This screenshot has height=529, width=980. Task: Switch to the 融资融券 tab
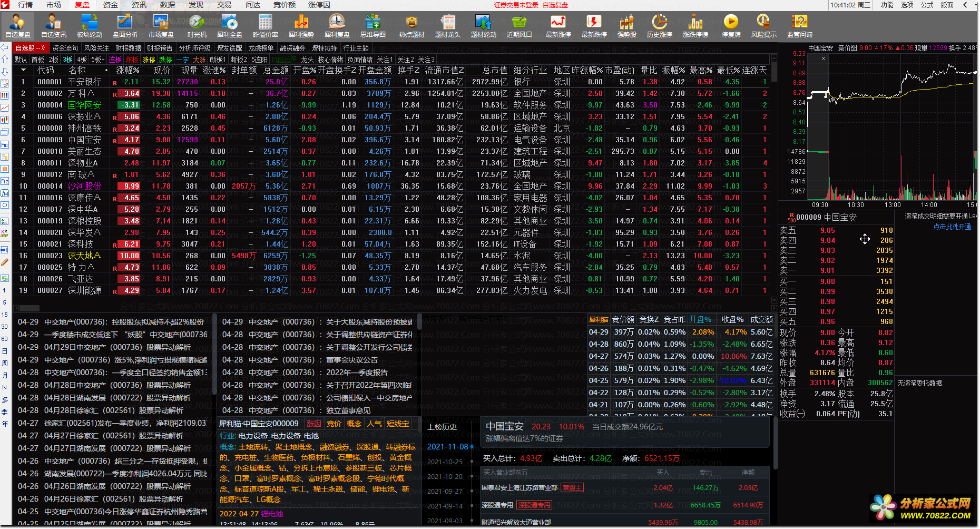[293, 48]
